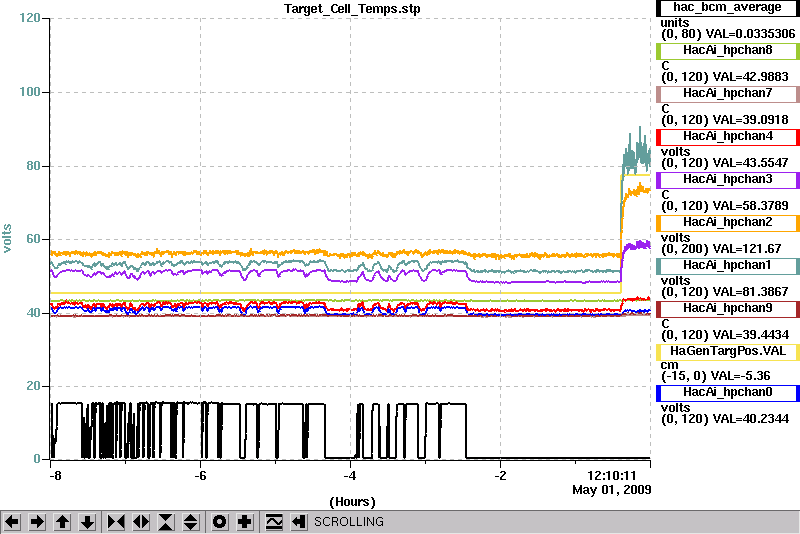Screen dimensions: 800x534
Task: Click the horizontal bowtie icon (inward-pointing triangles)
Action: [116, 522]
